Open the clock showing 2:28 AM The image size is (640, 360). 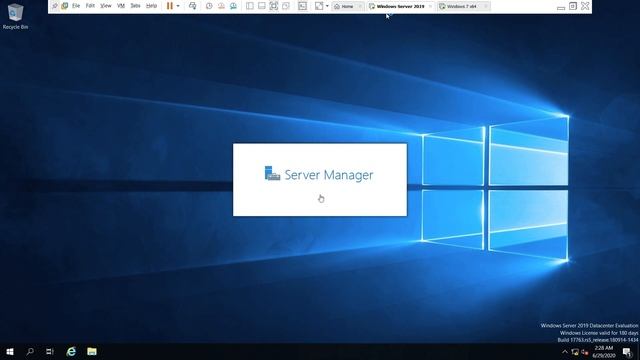pos(604,351)
